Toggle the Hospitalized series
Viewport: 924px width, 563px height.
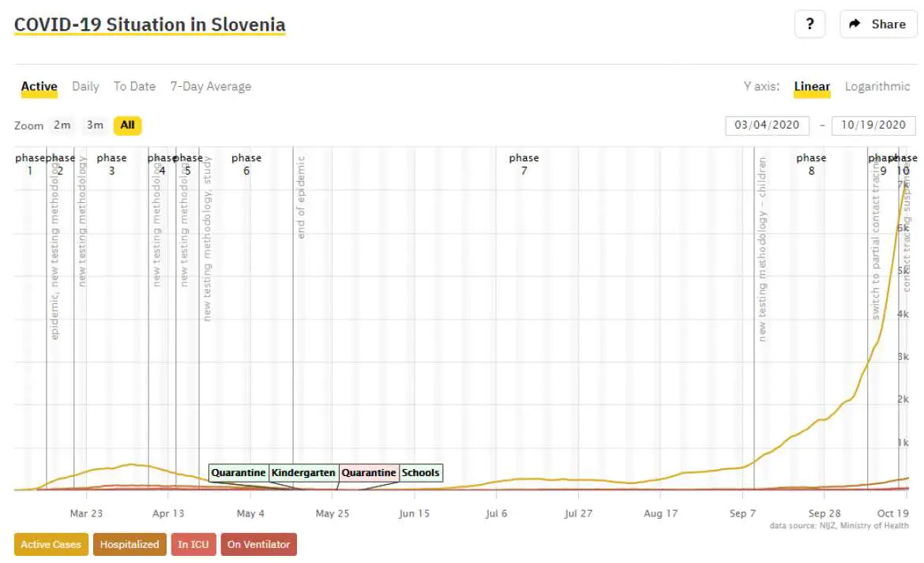130,544
